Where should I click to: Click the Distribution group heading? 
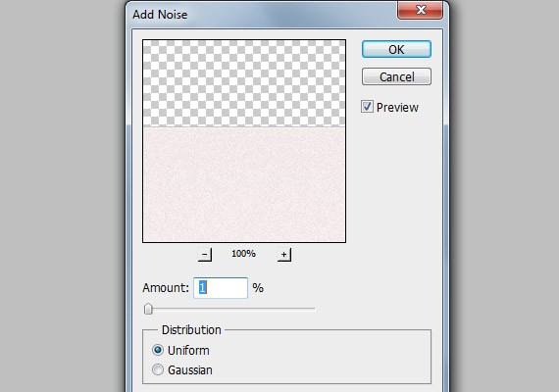click(x=191, y=330)
